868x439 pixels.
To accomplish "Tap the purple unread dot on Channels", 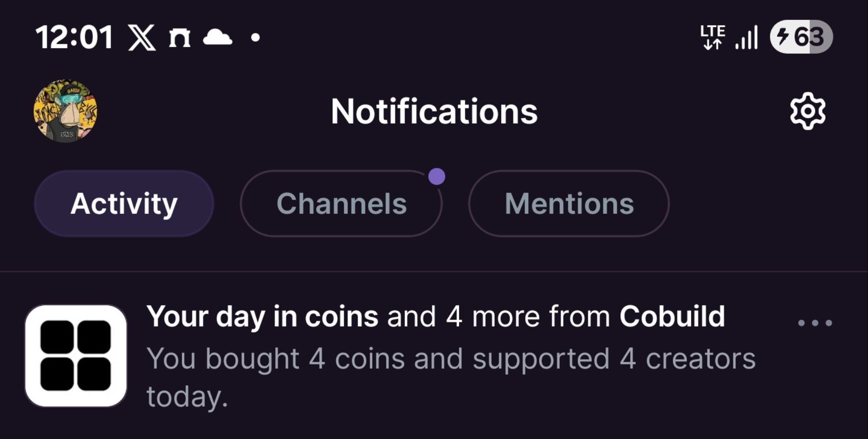I will (x=437, y=177).
